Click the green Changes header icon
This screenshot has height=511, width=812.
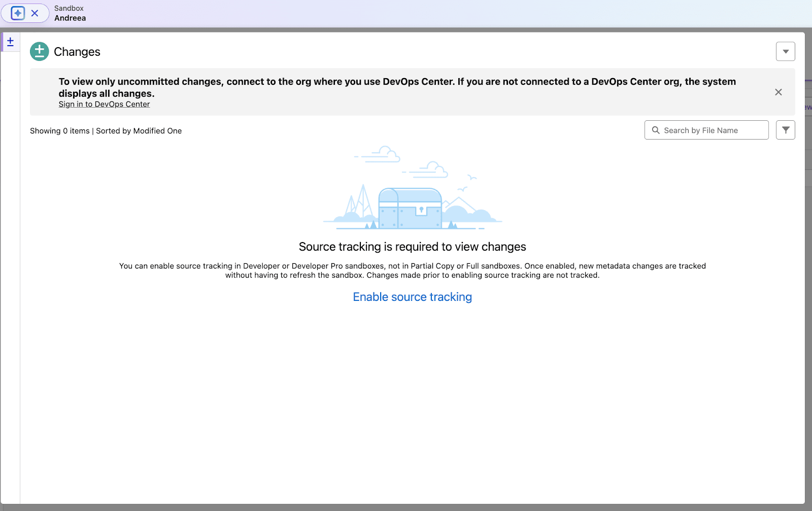pos(40,51)
